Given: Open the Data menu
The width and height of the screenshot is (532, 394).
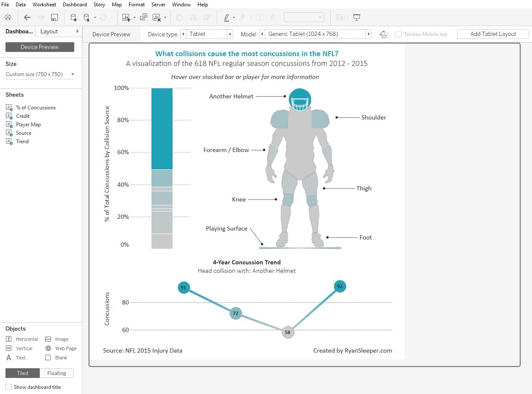Looking at the screenshot, I should [x=21, y=5].
